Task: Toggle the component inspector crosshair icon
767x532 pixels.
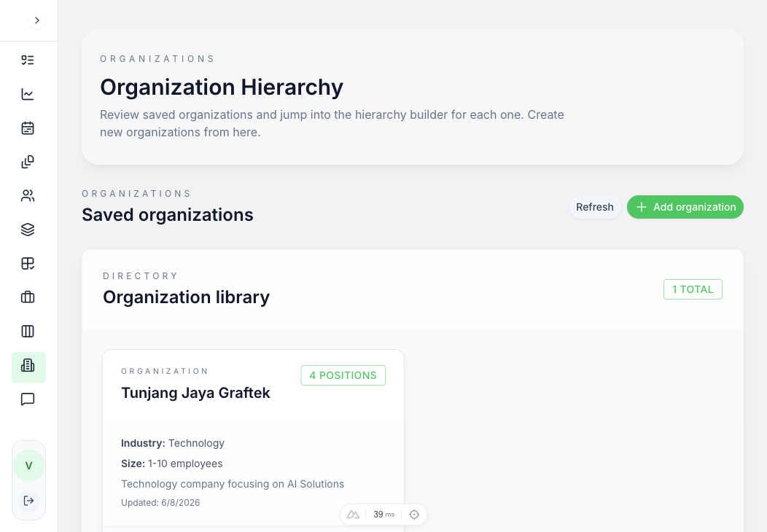Action: point(414,515)
